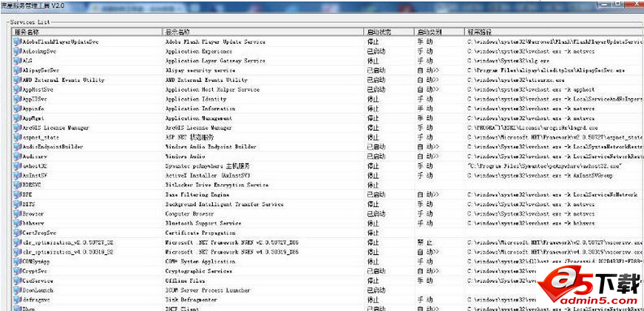Screen dimensions: 644x311
Task: Click the 启动类别 column header
Action: coord(439,32)
